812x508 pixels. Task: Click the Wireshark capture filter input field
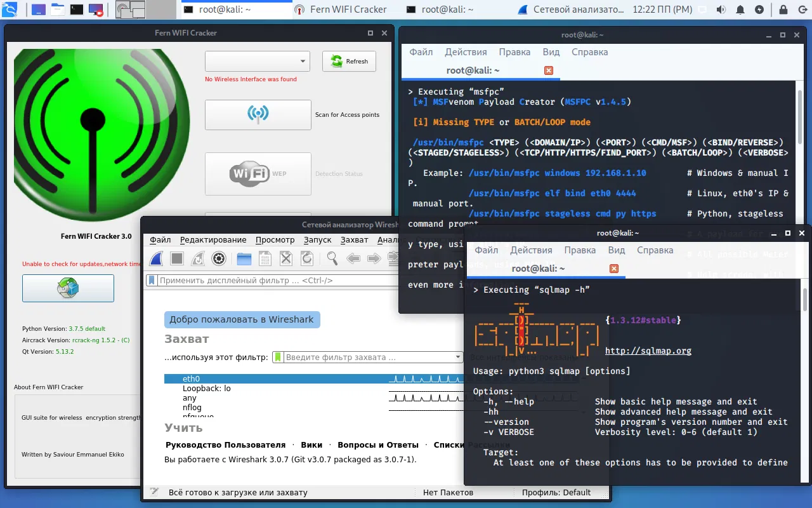point(369,358)
